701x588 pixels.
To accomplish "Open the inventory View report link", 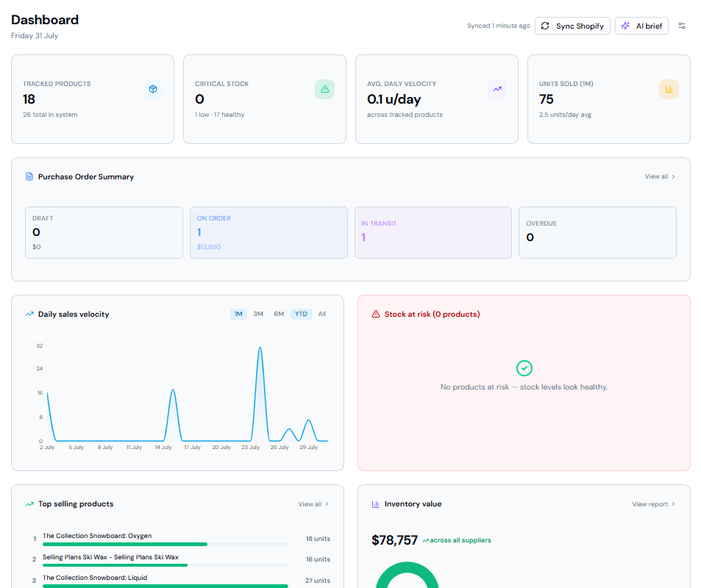I will coord(653,504).
